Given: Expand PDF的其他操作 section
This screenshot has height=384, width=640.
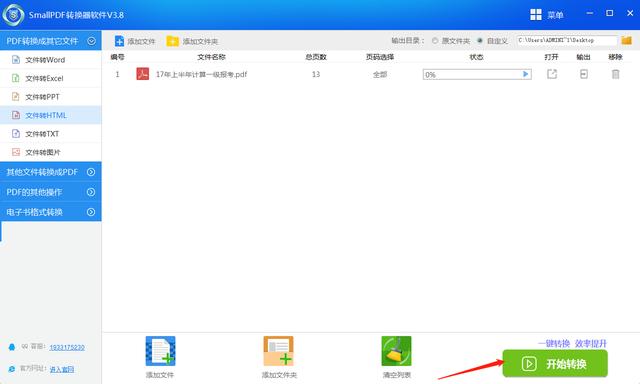Looking at the screenshot, I should pyautogui.click(x=51, y=192).
